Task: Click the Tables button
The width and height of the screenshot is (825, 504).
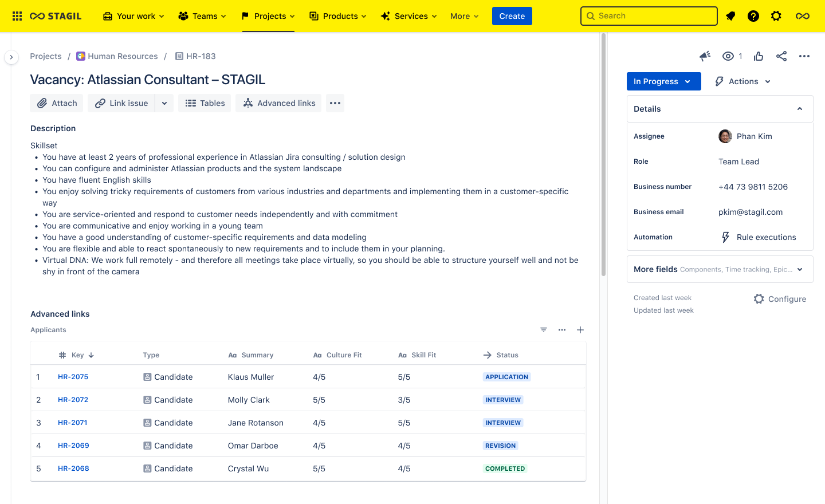Action: point(205,103)
